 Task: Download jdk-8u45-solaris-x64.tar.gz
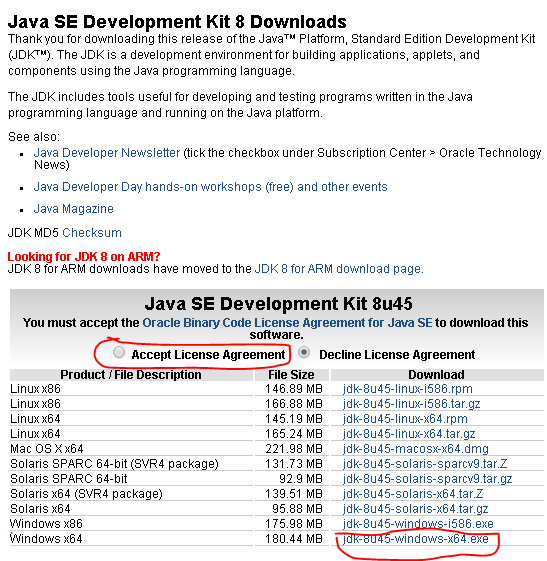[x=415, y=509]
